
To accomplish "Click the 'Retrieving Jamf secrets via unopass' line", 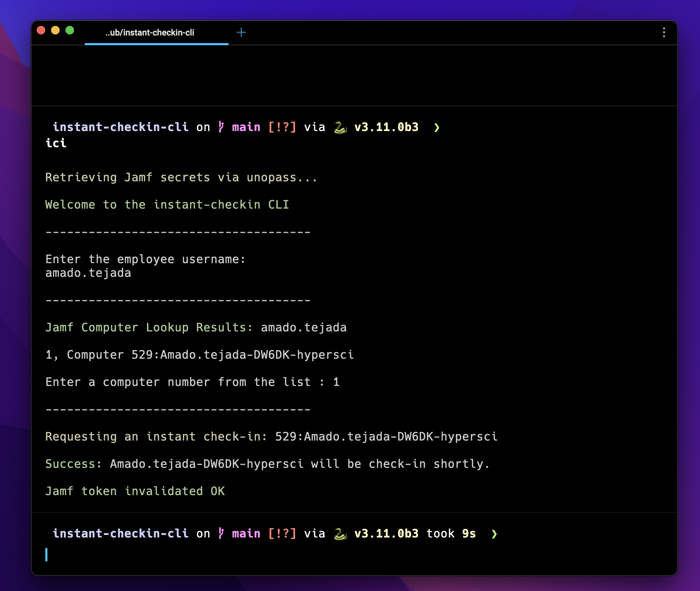I will coord(181,177).
